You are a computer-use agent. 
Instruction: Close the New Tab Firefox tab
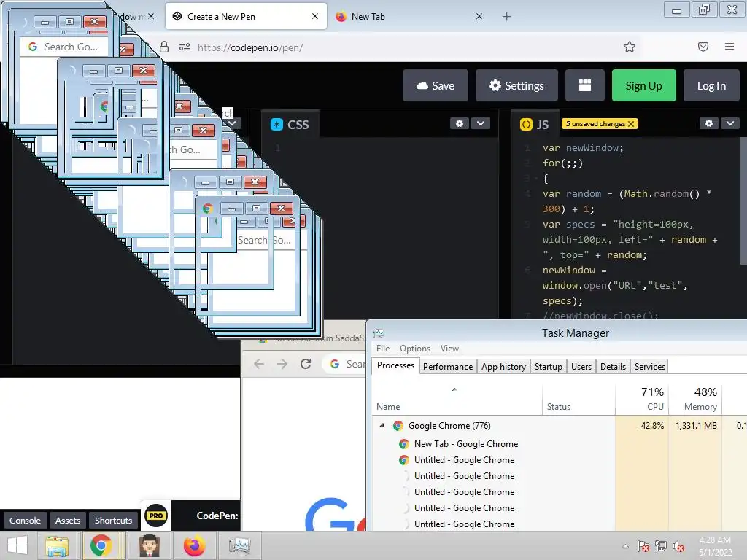pos(479,16)
